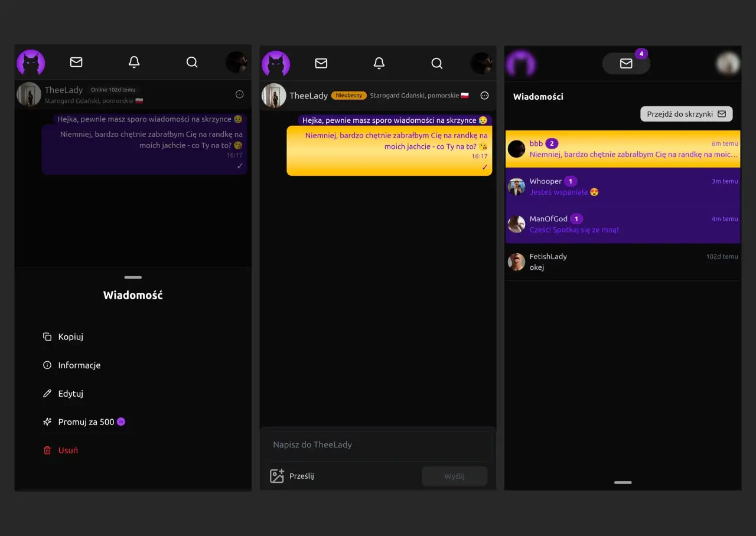756x536 pixels.
Task: Open search magnifier in the middle screen
Action: coord(437,63)
